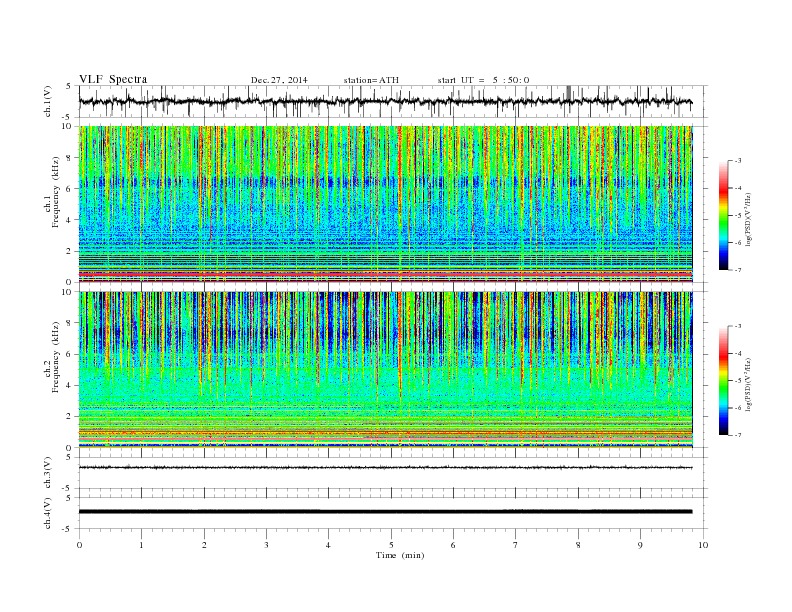The image size is (792, 612).
Task: Click the "-3" tick on ch.1 colorbar
Action: 738,161
